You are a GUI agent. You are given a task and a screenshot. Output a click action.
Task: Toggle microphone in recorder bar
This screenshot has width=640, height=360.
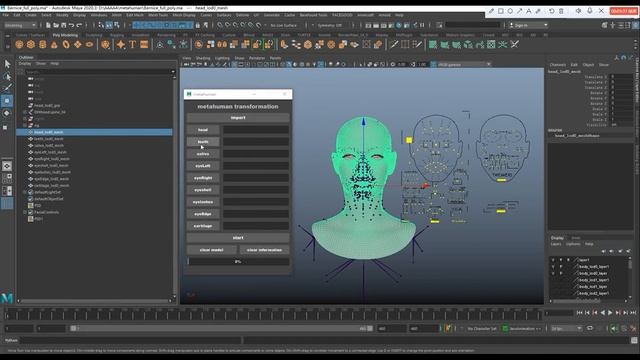click(x=589, y=11)
